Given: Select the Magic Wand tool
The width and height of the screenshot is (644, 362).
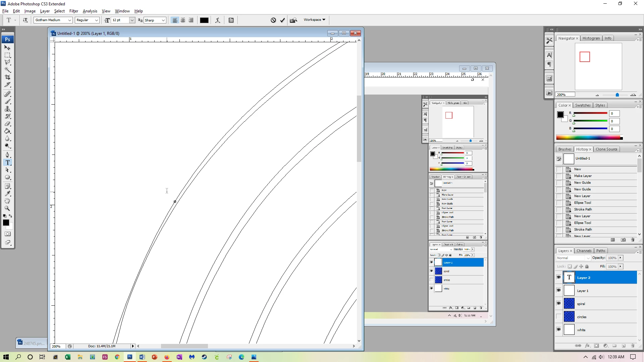Looking at the screenshot, I should tap(7, 70).
